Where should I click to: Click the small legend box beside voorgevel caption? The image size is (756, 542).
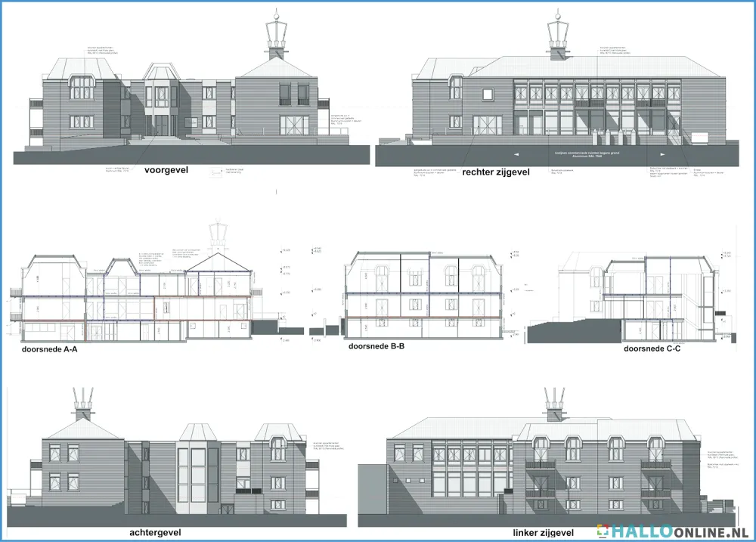(218, 172)
